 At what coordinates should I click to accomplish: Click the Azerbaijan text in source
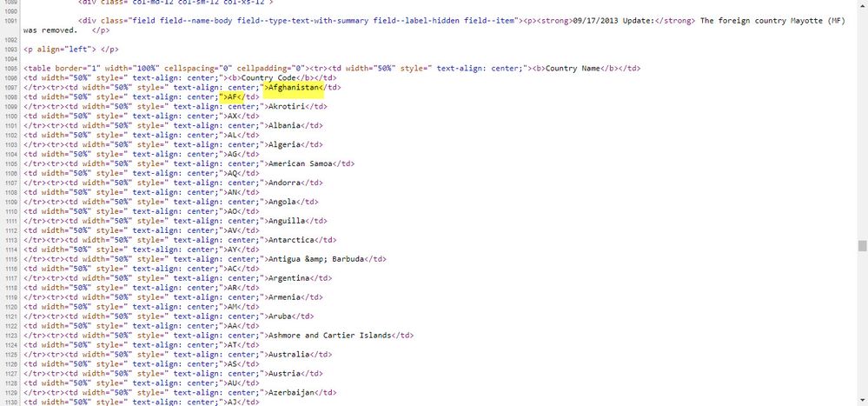click(290, 393)
